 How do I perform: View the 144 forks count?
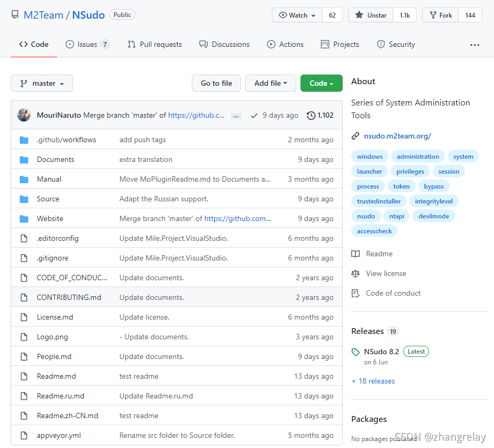pyautogui.click(x=470, y=15)
